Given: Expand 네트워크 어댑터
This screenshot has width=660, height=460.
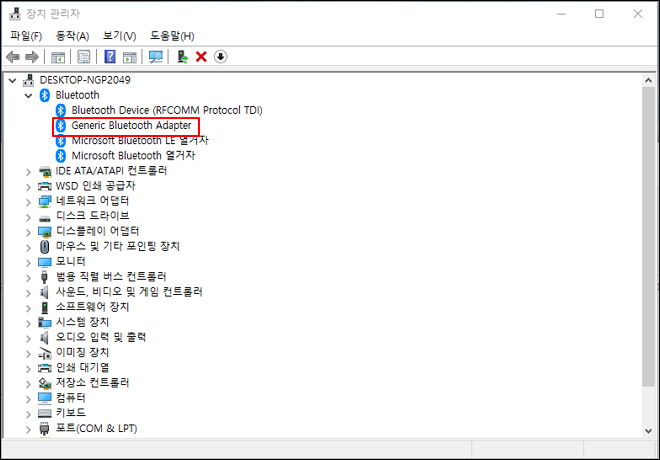Looking at the screenshot, I should (x=28, y=202).
